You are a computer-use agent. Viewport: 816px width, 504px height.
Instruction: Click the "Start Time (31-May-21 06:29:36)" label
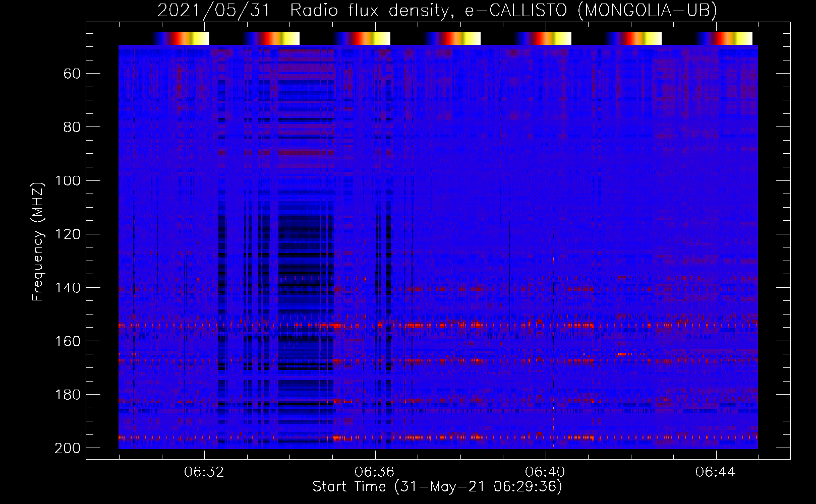pyautogui.click(x=437, y=487)
